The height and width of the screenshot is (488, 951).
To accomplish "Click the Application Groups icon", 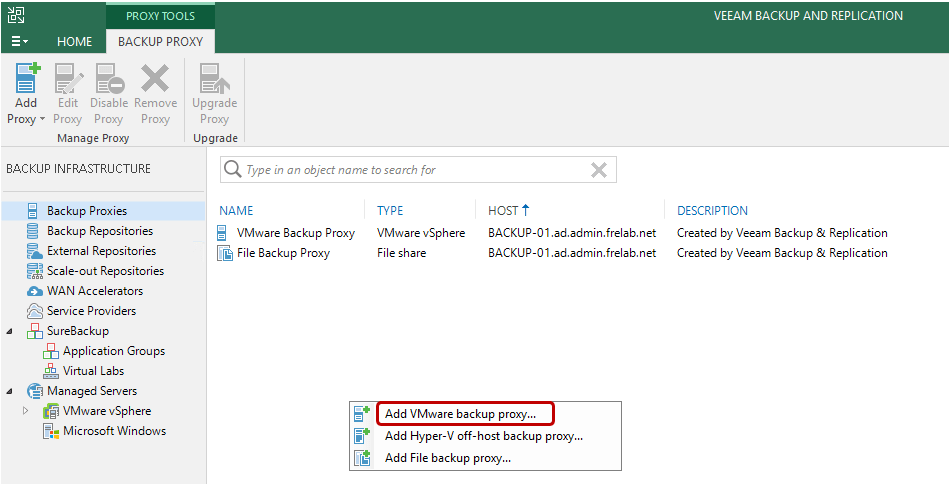I will coord(50,351).
